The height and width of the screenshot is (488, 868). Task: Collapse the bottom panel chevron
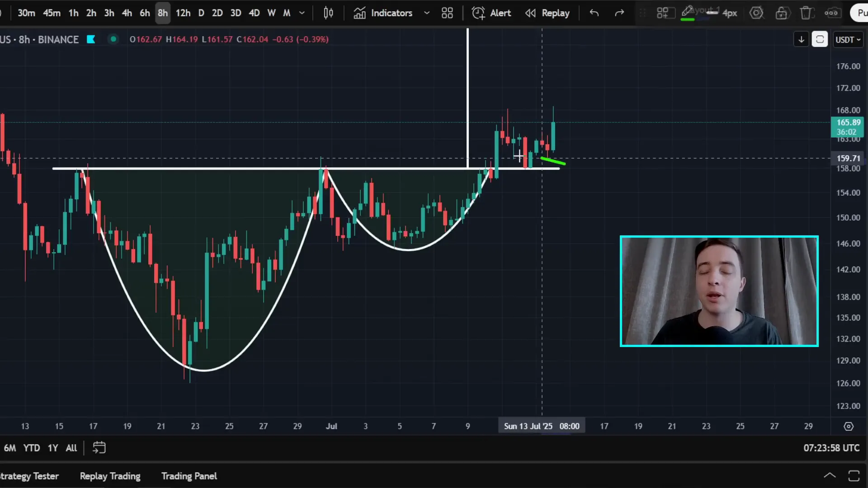coord(830,475)
